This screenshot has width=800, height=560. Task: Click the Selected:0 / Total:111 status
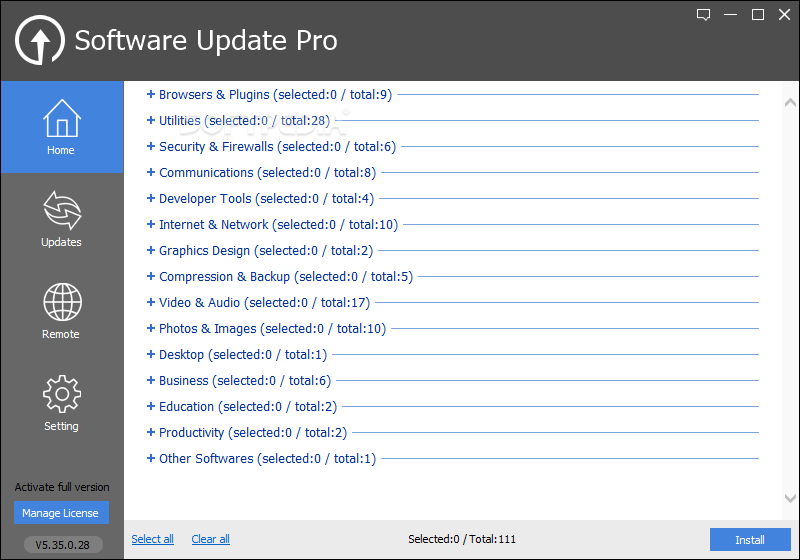click(x=462, y=539)
